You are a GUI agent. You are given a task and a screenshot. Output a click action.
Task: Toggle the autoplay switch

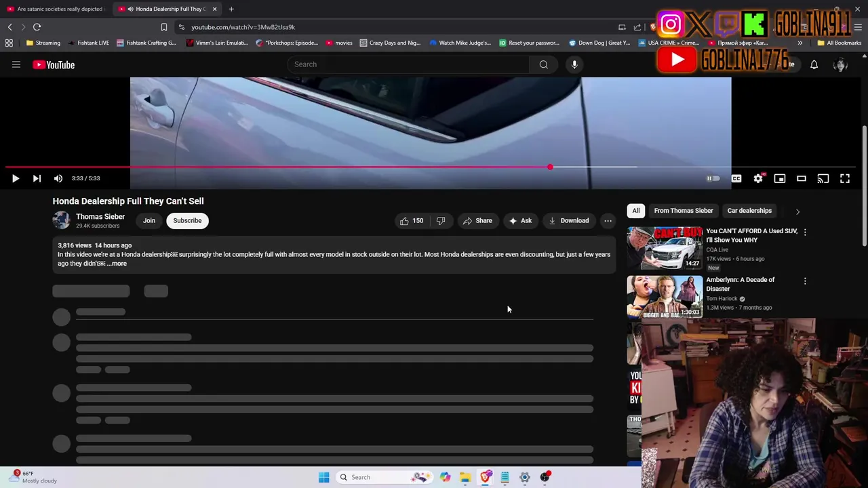713,179
